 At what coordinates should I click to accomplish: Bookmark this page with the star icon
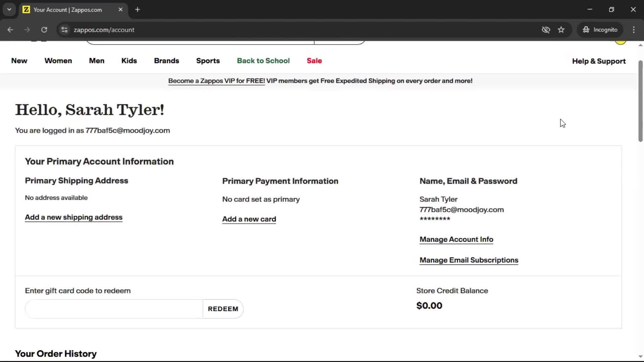561,29
